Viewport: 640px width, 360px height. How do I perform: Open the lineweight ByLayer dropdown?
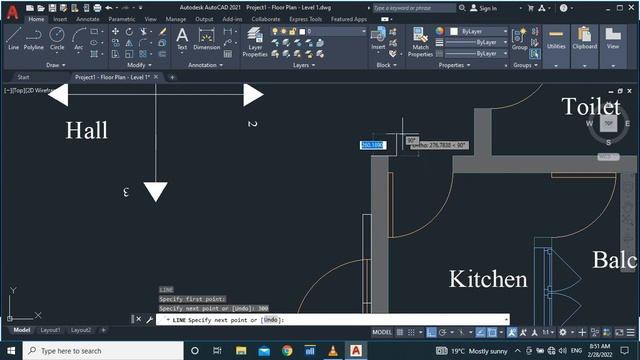tap(477, 42)
